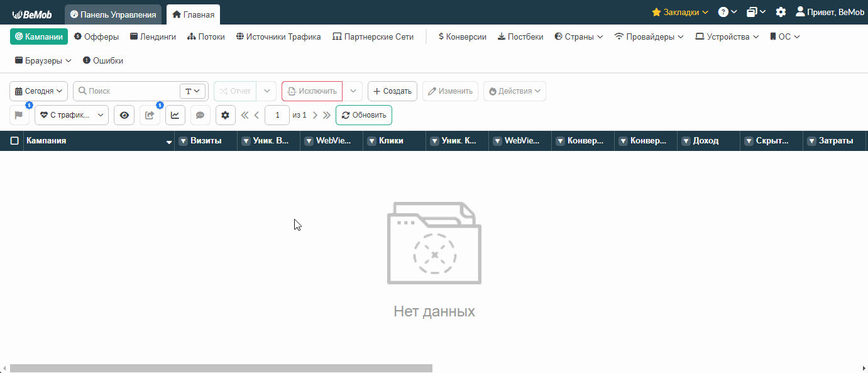This screenshot has height=373, width=868.
Task: Click the scrollbar right arrow
Action: [863, 368]
